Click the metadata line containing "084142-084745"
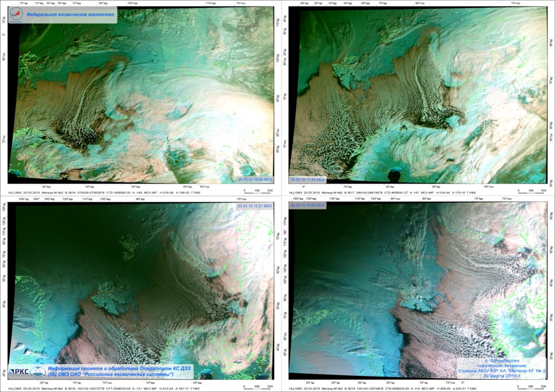The width and height of the screenshot is (555, 392). 382,192
